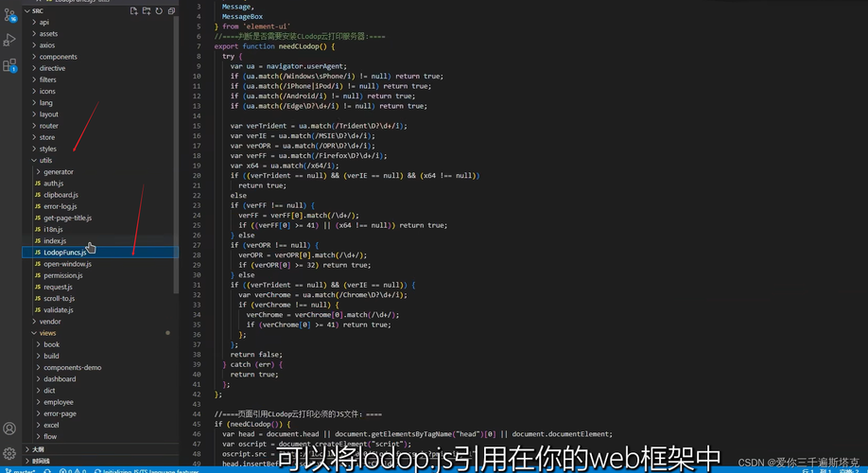Expand the 时间线 timeline section
The width and height of the screenshot is (868, 473).
[x=100, y=461]
